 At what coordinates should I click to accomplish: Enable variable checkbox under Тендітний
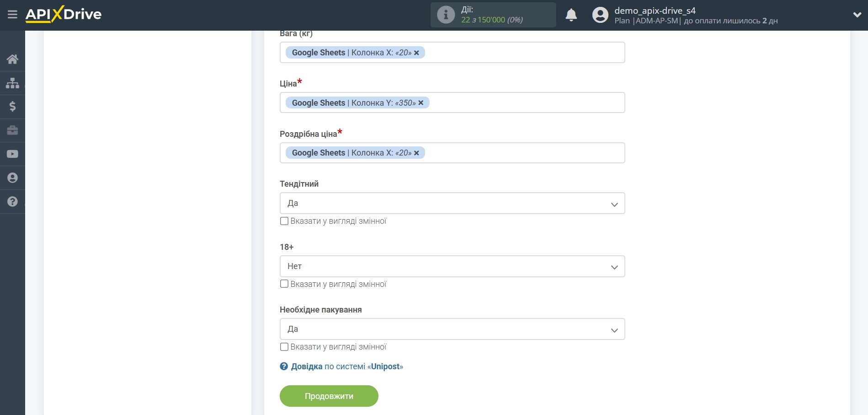pos(284,221)
